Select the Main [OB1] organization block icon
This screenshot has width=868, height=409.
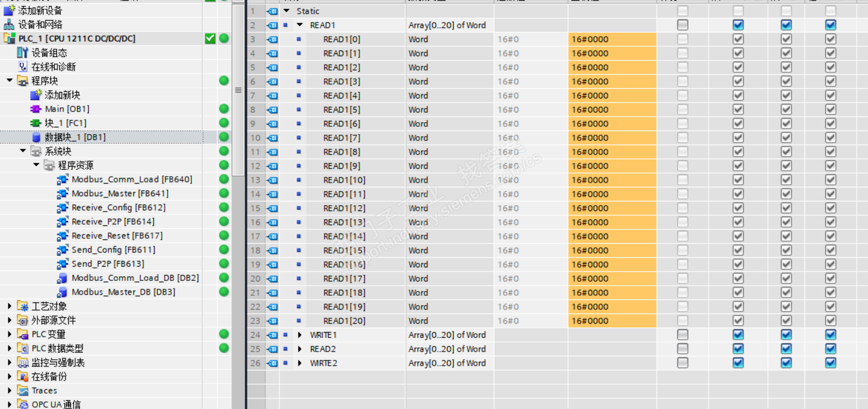click(x=36, y=109)
